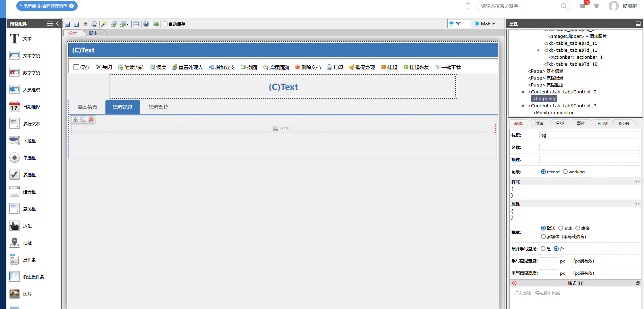Collapse the 所有组件 panel with the left chevron
This screenshot has width=644, height=309.
(x=58, y=24)
